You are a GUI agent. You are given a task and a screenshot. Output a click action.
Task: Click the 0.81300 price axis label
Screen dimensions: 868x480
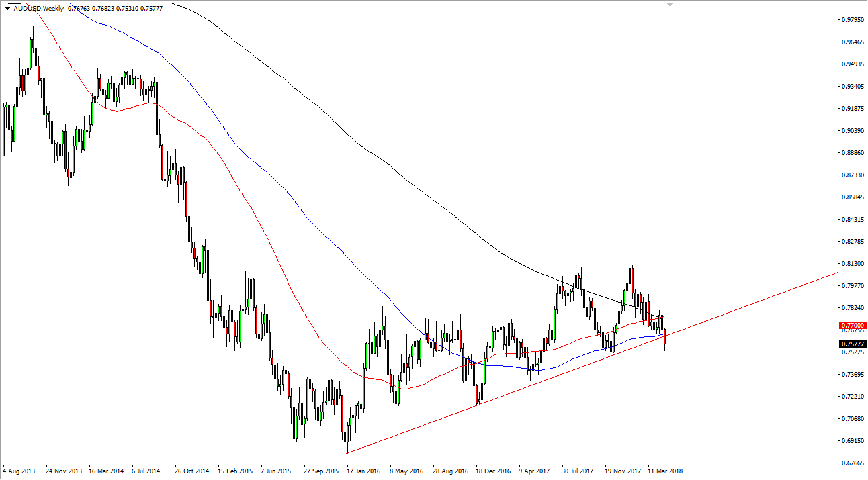click(x=851, y=264)
